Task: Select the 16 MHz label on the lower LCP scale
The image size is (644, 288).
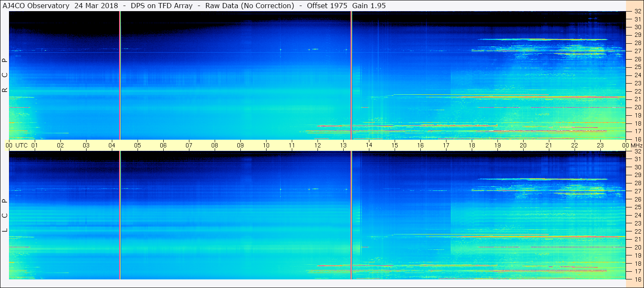Action: [x=637, y=279]
